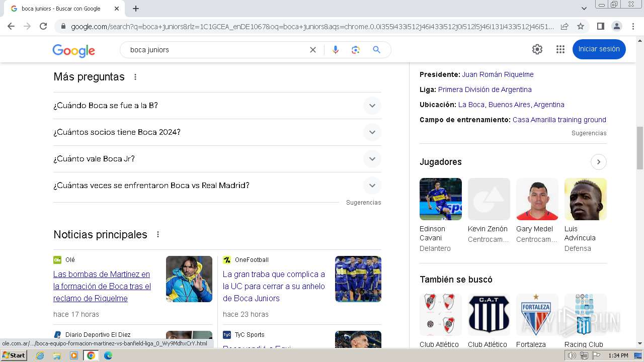Open the taskbar clock 1:34 PM
This screenshot has width=644, height=362.
pos(618,355)
